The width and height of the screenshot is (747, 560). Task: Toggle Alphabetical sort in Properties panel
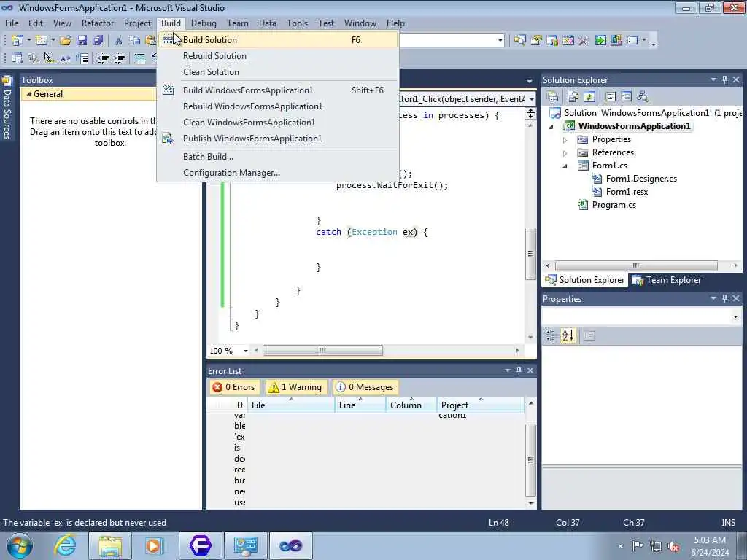[x=568, y=335]
